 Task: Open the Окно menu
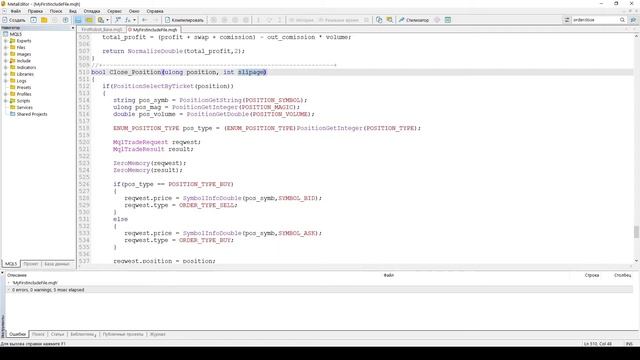coord(134,11)
